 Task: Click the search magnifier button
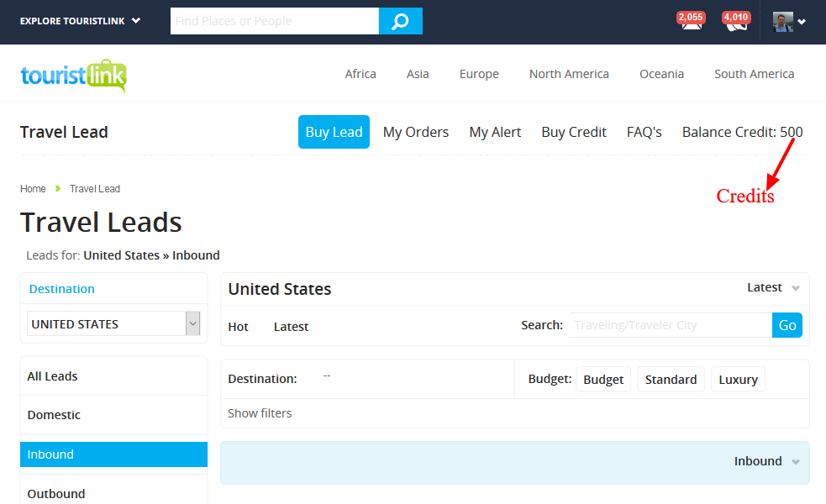[x=400, y=21]
